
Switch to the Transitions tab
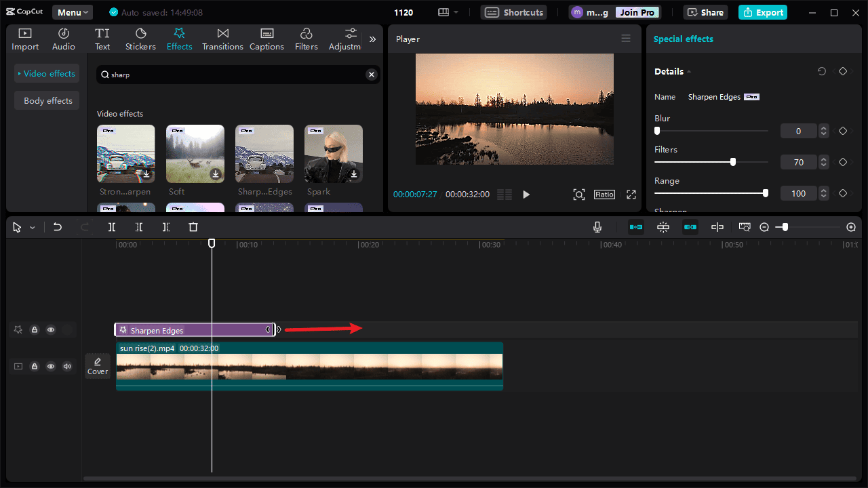[x=222, y=39]
